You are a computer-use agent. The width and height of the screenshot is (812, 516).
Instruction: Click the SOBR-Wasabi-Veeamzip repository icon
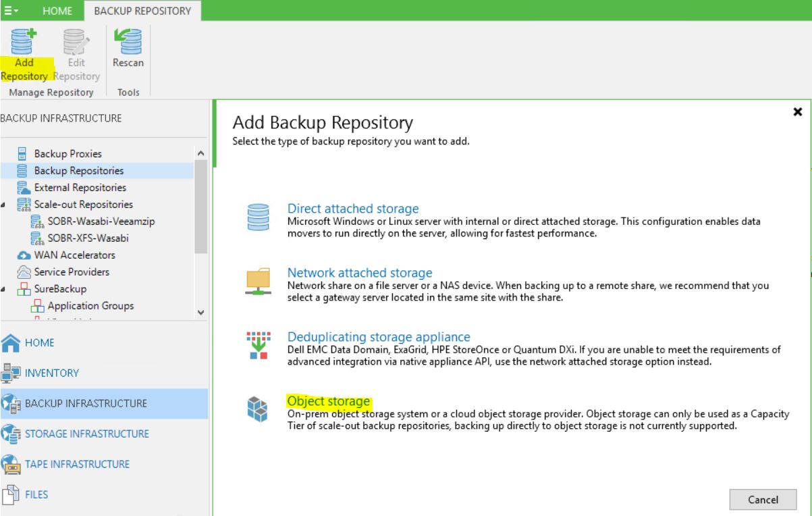coord(37,221)
